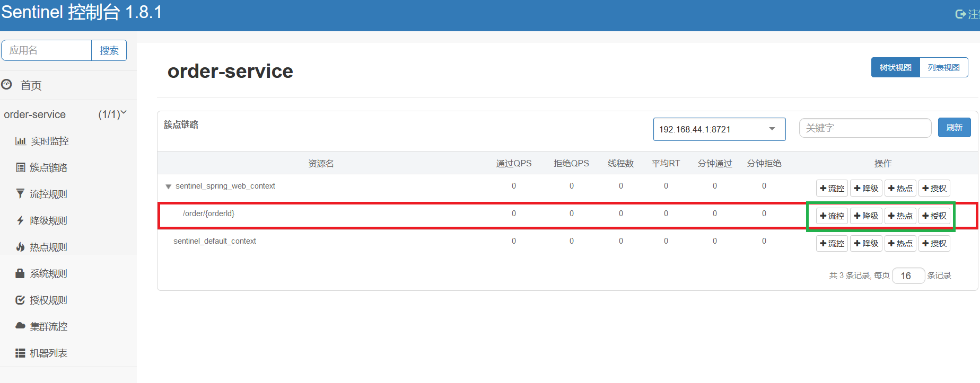The width and height of the screenshot is (980, 383).
Task: Go to 首页 in the sidebar
Action: coord(31,85)
